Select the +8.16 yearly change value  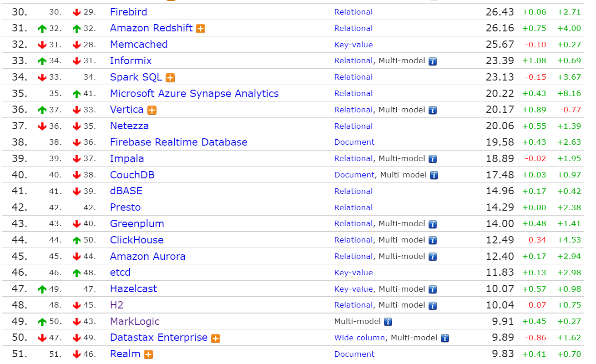[569, 94]
